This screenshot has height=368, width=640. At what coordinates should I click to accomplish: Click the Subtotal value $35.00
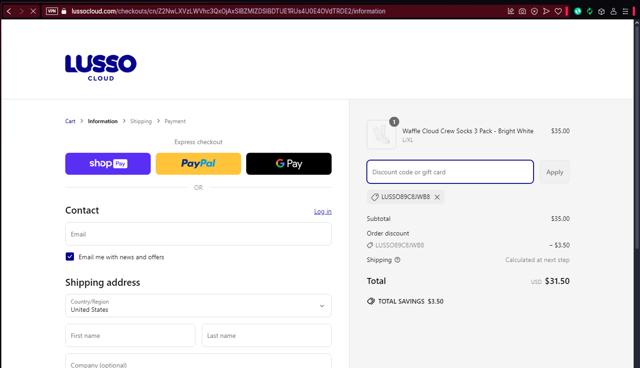click(560, 219)
